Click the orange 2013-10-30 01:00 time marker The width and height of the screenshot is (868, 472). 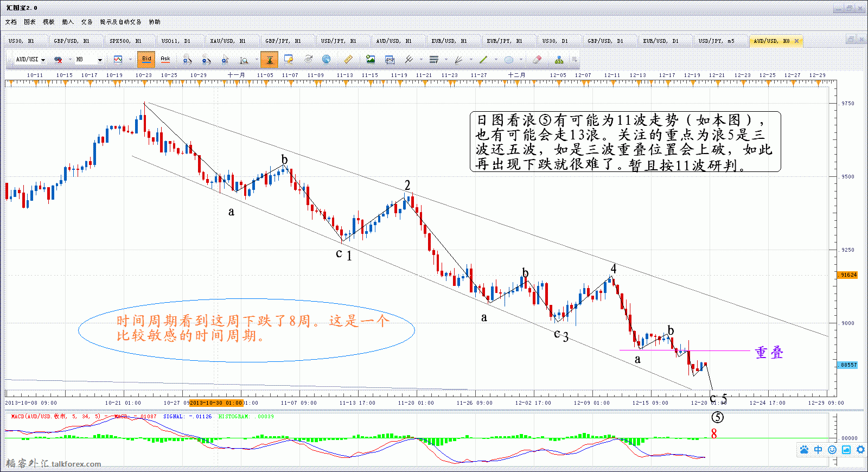point(216,403)
